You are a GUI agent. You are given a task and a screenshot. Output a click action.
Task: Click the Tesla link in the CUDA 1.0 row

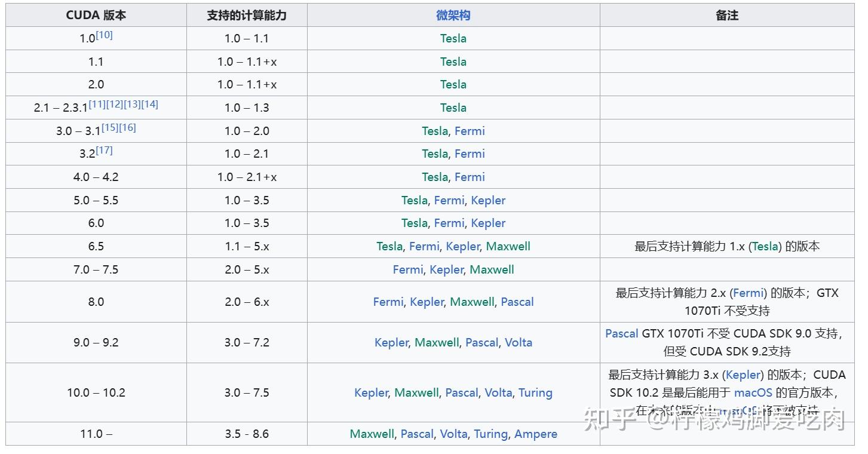(x=453, y=38)
